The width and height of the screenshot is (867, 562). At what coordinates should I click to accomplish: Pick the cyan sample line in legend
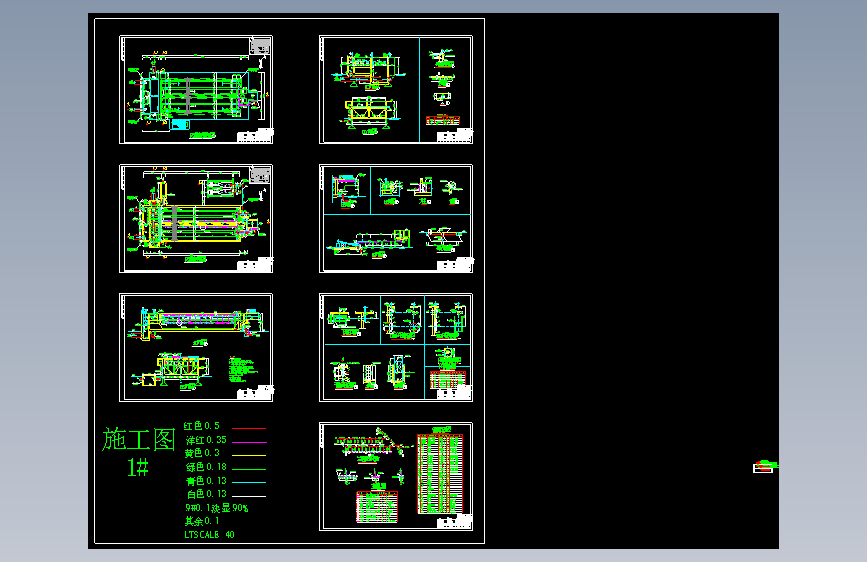click(x=249, y=482)
